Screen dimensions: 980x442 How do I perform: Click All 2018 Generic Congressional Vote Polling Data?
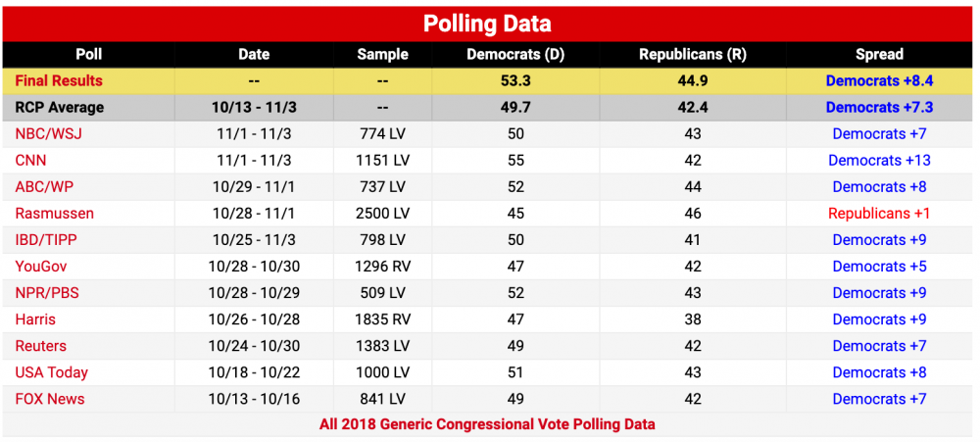pyautogui.click(x=487, y=424)
